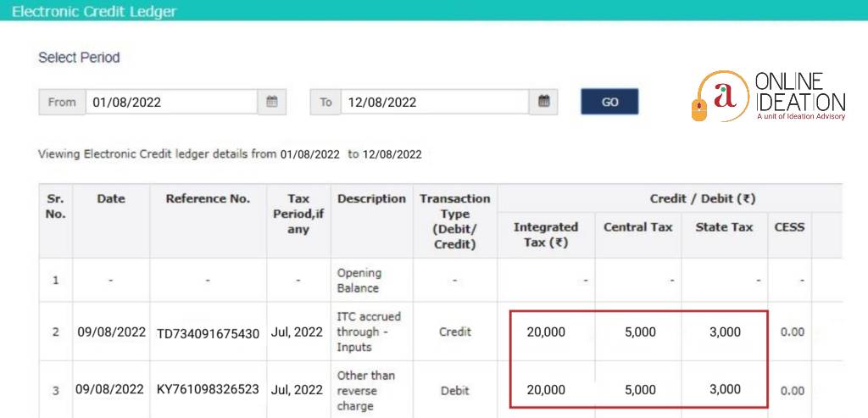This screenshot has height=418, width=868.
Task: Open the To date calendar picker icon
Action: tap(543, 102)
